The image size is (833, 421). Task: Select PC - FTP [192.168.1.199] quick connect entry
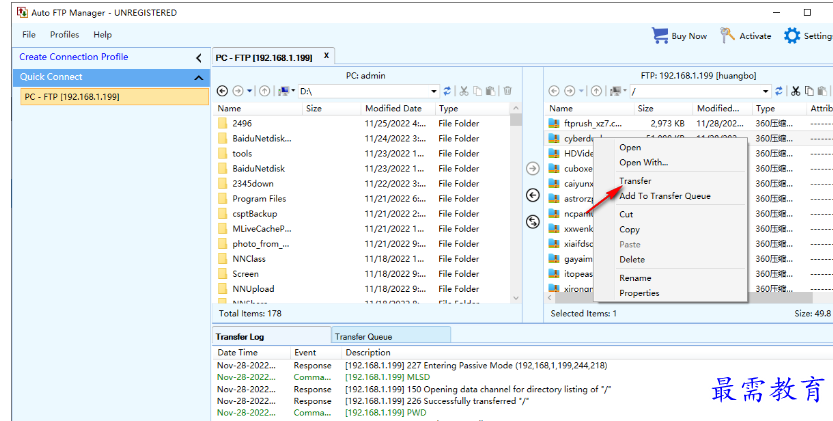114,97
